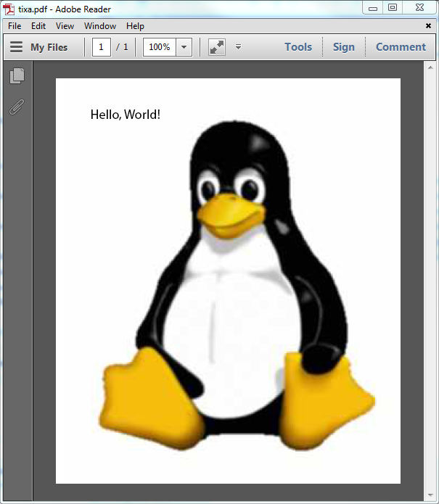Open the View menu
439x504 pixels.
(65, 25)
